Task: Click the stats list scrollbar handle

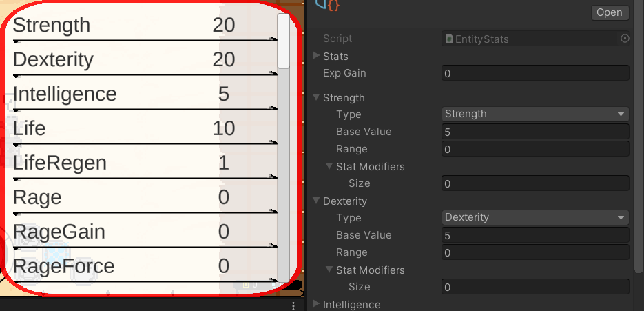Action: [x=284, y=40]
